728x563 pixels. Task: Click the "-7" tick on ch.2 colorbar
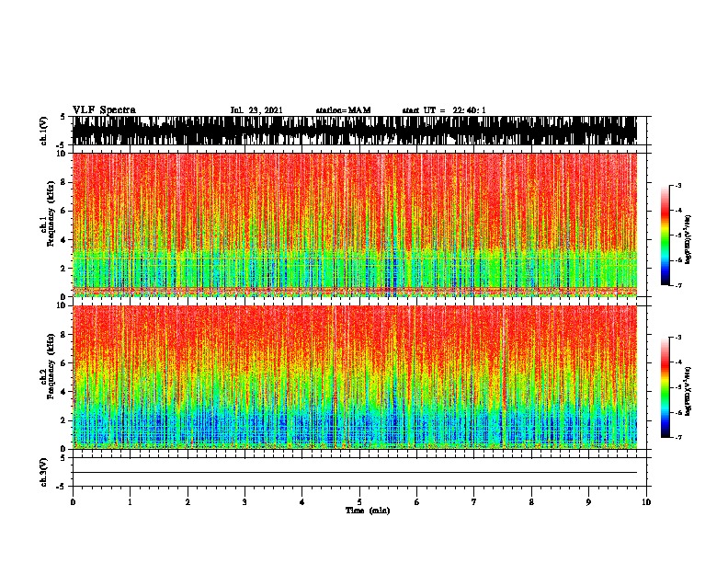pyautogui.click(x=678, y=438)
